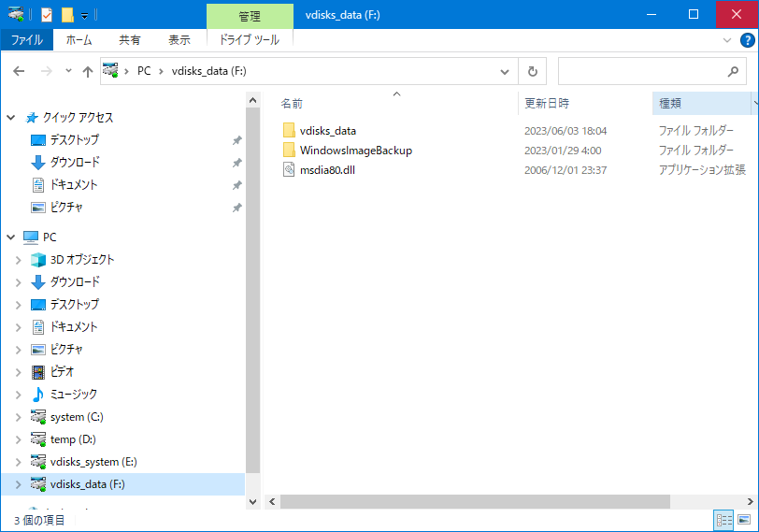
Task: Open the Help question mark icon
Action: coord(748,40)
